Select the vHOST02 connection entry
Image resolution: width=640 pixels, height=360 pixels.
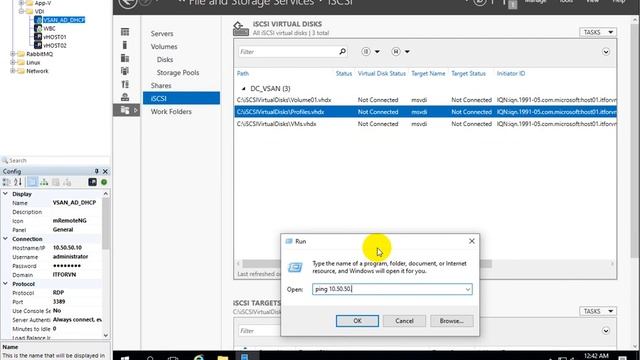[x=54, y=45]
